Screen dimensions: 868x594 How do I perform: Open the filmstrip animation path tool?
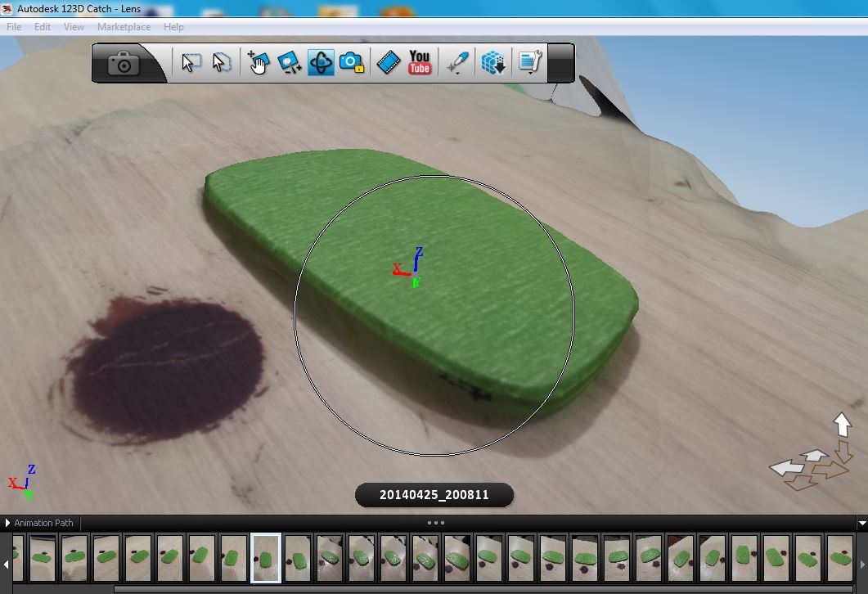[x=389, y=62]
